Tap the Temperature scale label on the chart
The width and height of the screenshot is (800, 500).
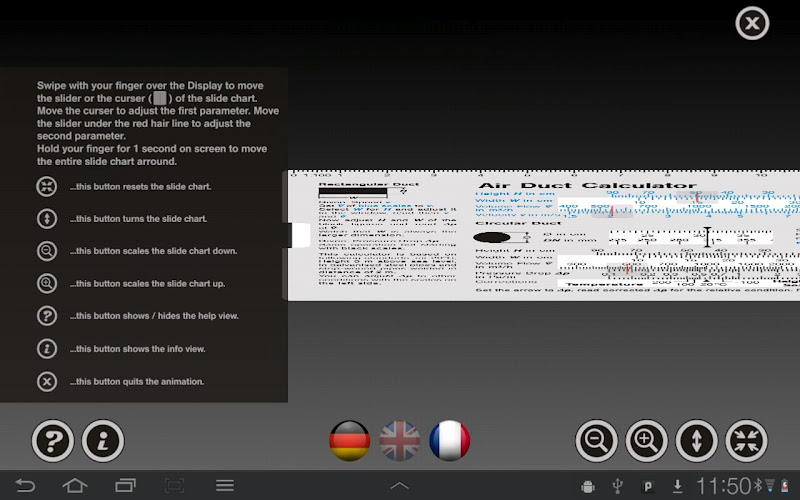click(604, 284)
